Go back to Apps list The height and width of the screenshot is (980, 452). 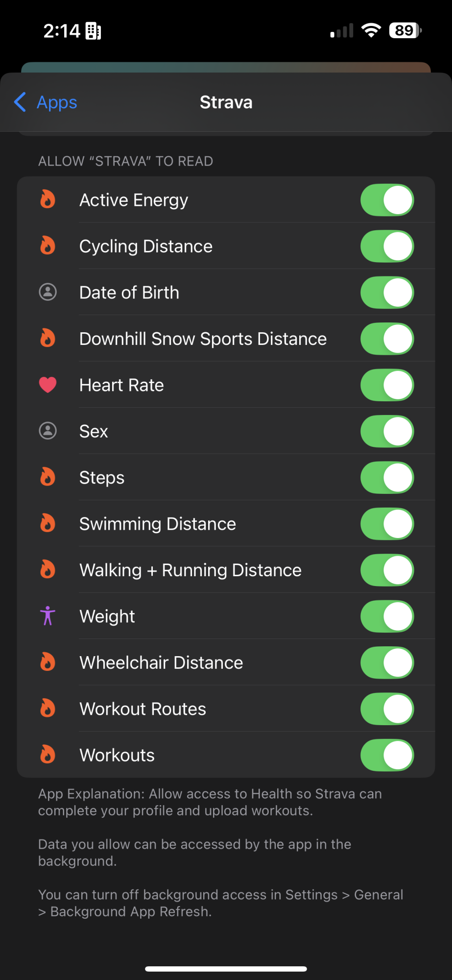pos(46,102)
